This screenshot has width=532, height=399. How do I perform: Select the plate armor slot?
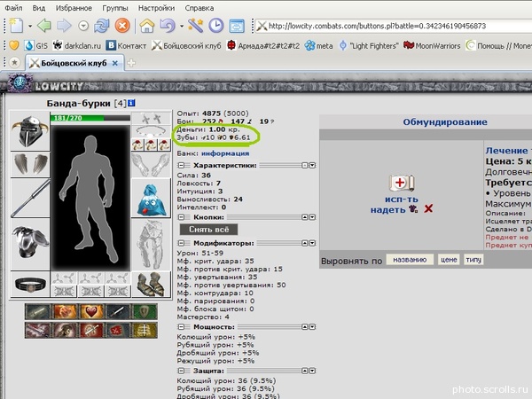[30, 245]
